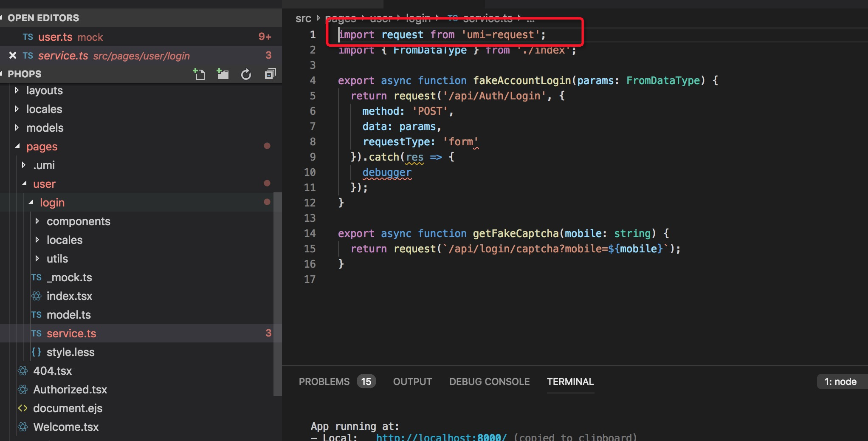Open Welcome.tsx file
This screenshot has height=441, width=868.
tap(66, 427)
